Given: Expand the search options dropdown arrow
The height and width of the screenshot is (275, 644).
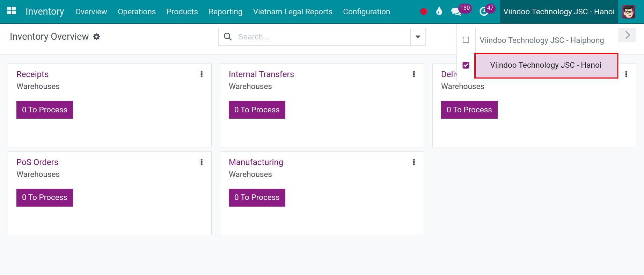Looking at the screenshot, I should tap(418, 37).
